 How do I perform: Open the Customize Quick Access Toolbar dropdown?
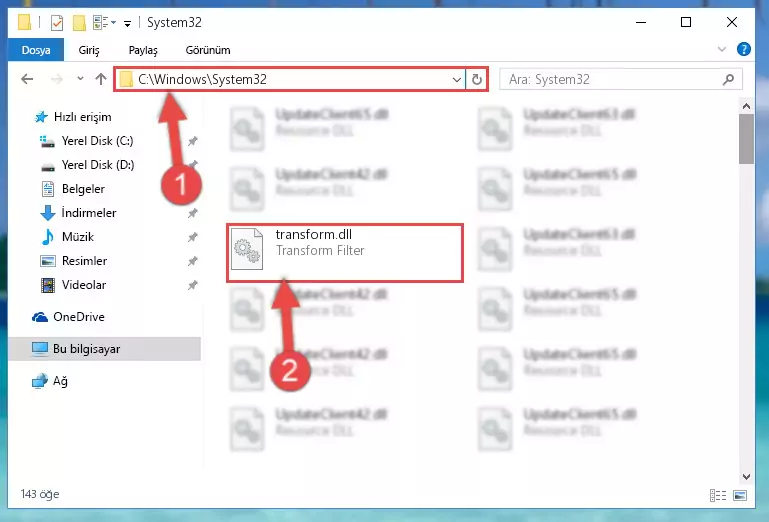[x=128, y=23]
